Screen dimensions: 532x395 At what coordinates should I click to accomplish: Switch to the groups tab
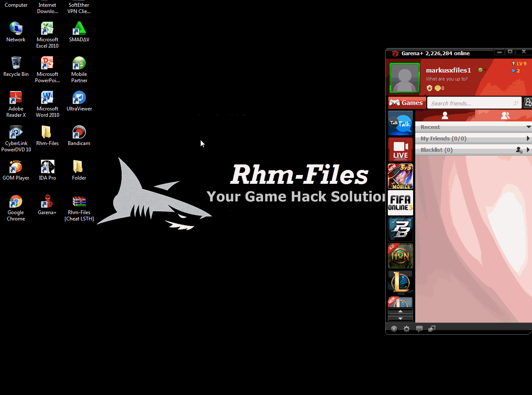(505, 116)
